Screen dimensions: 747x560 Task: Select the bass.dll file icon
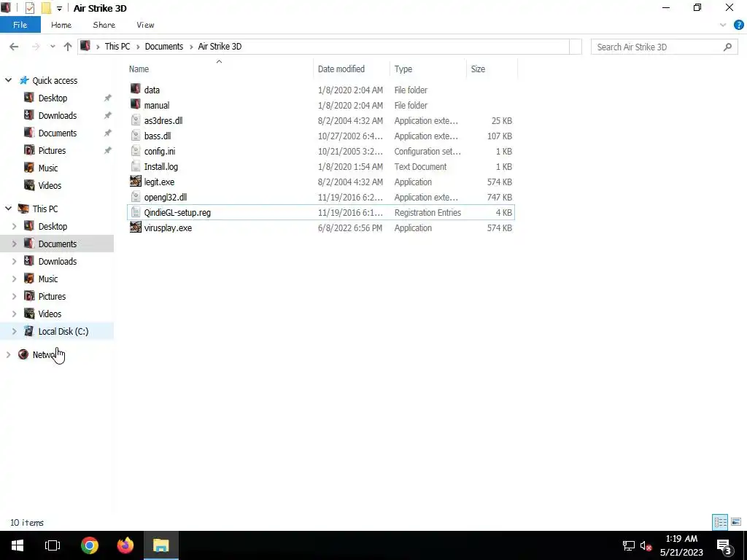point(136,136)
